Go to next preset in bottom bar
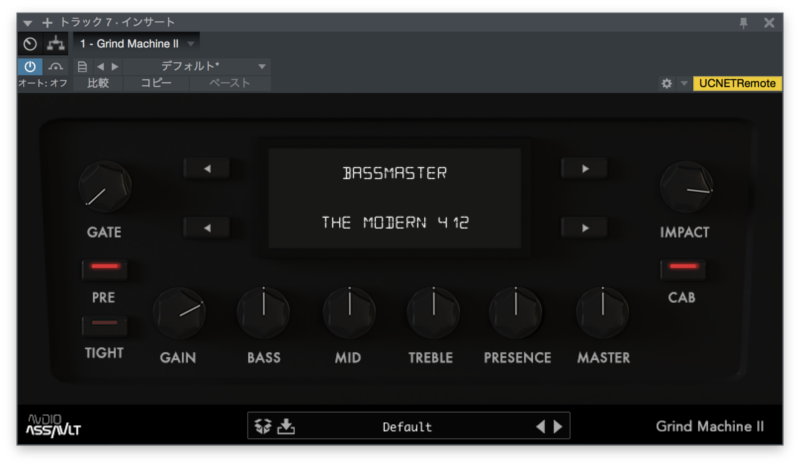Screen dimensions: 800x466 [x=558, y=426]
